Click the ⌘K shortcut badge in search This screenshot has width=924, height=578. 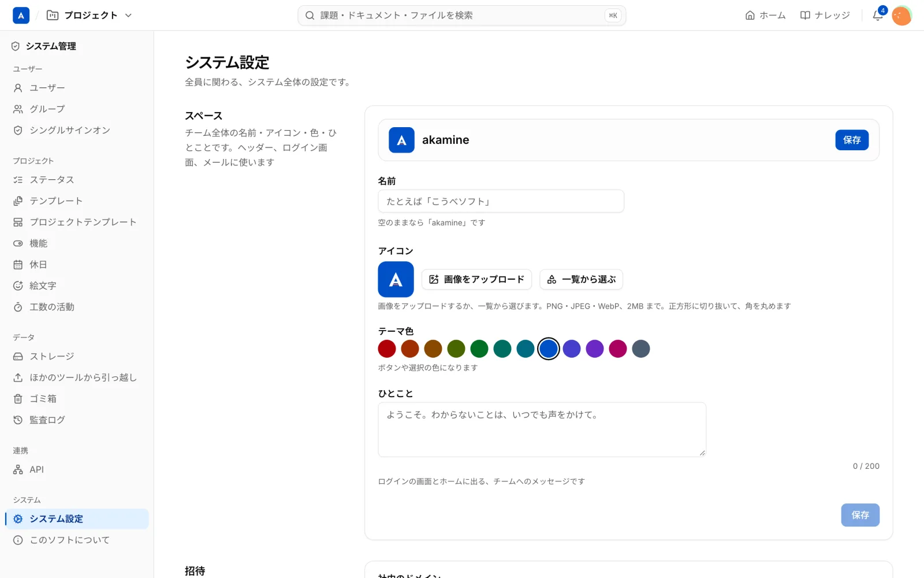point(613,16)
